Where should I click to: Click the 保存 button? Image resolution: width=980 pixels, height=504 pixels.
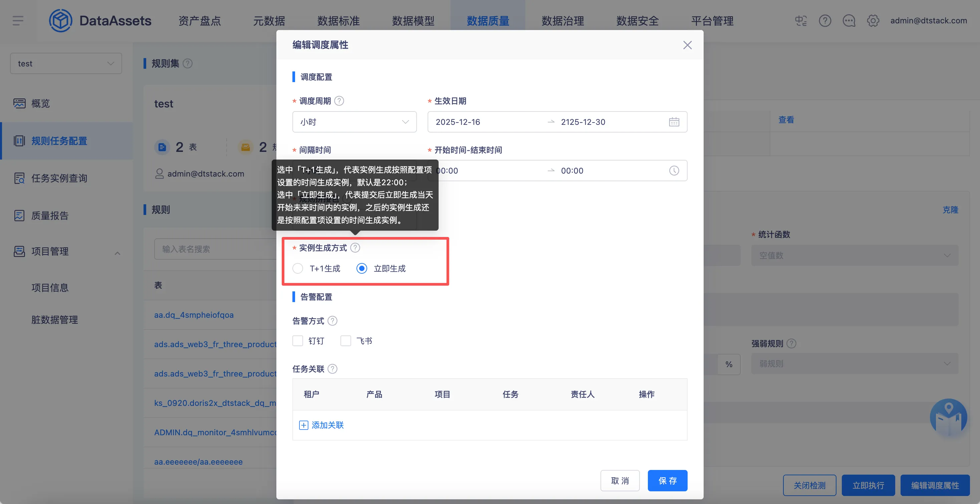tap(667, 481)
